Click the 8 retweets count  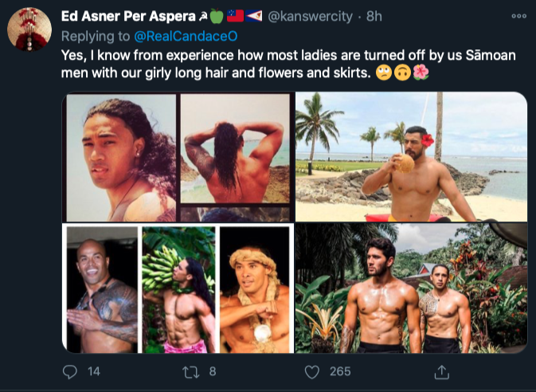pos(213,371)
